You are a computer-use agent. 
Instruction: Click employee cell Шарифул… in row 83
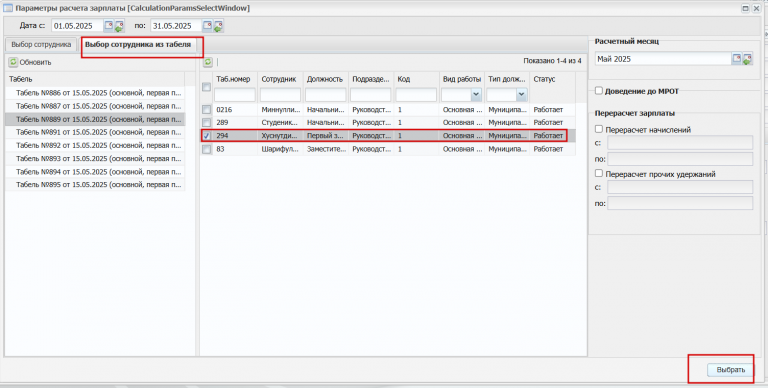coord(280,149)
